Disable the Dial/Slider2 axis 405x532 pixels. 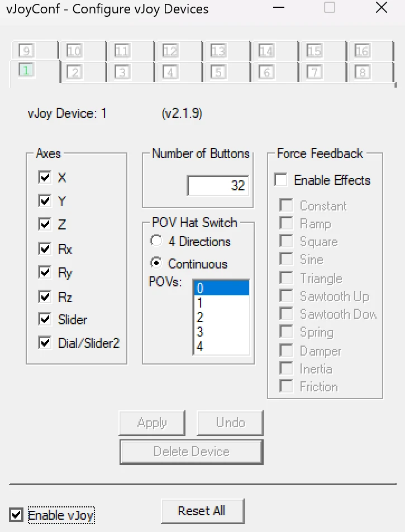click(x=45, y=343)
